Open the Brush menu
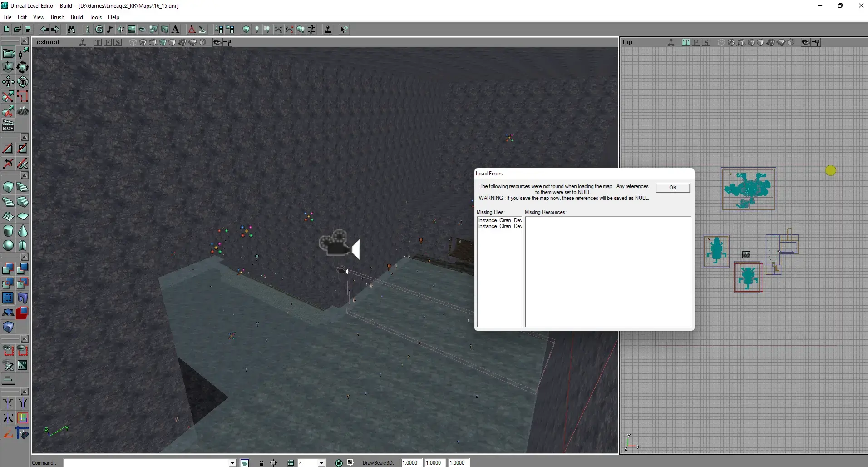868x467 pixels. tap(58, 17)
